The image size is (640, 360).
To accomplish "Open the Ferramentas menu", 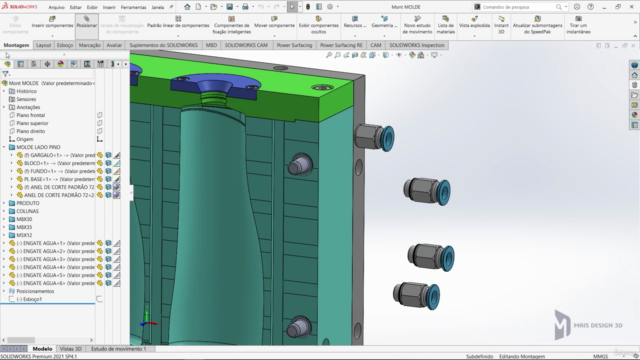I will tap(133, 7).
